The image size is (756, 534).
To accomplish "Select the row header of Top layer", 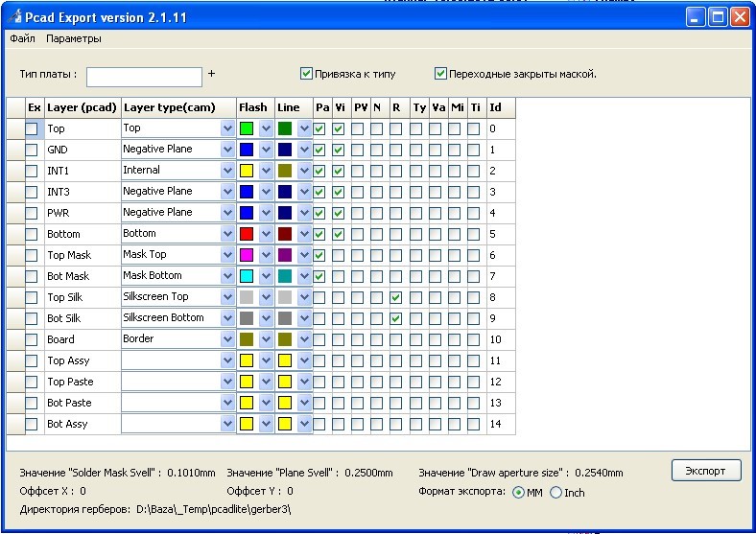I will pyautogui.click(x=15, y=128).
